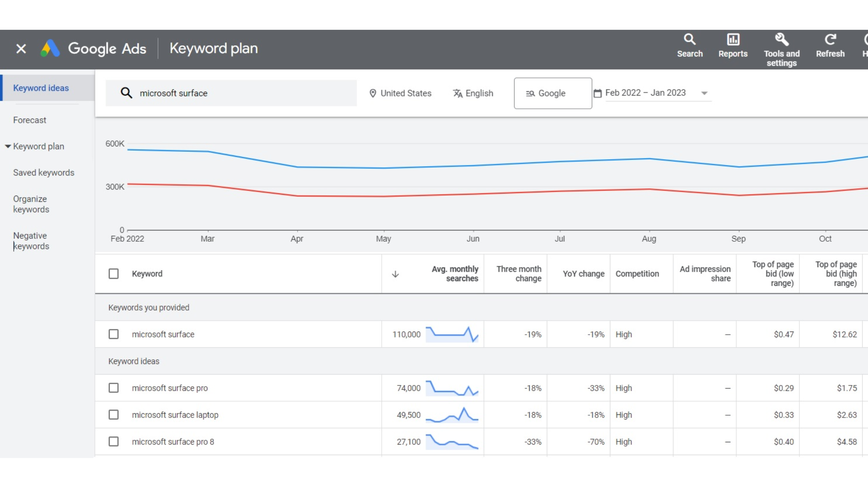Open the Google search network selector
868x488 pixels.
[553, 93]
